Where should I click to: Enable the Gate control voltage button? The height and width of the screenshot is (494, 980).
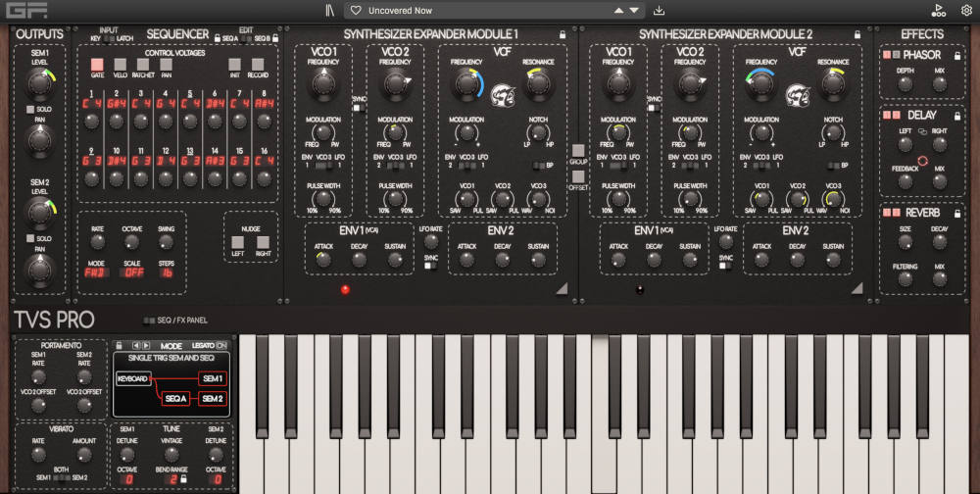(x=97, y=64)
